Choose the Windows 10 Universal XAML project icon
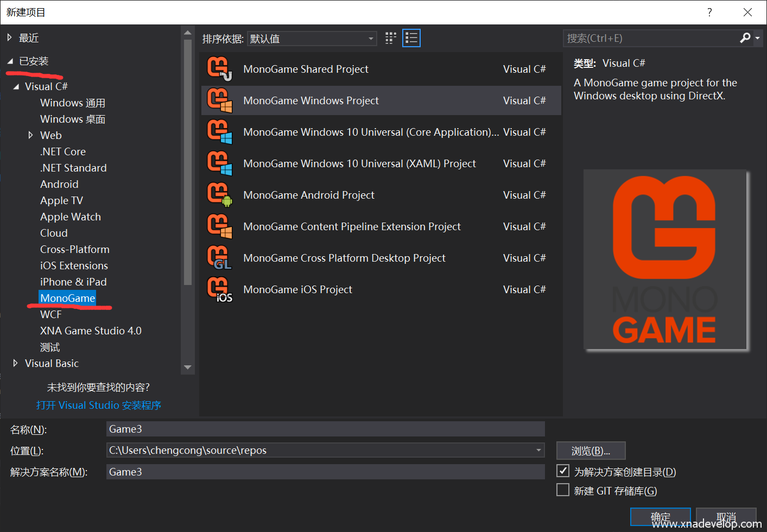767x532 pixels. coord(219,163)
